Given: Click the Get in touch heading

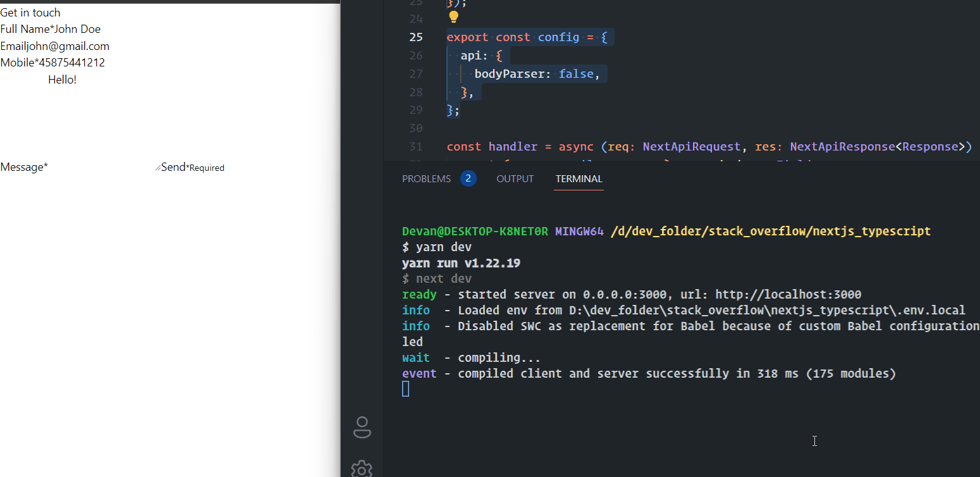Looking at the screenshot, I should [x=30, y=12].
